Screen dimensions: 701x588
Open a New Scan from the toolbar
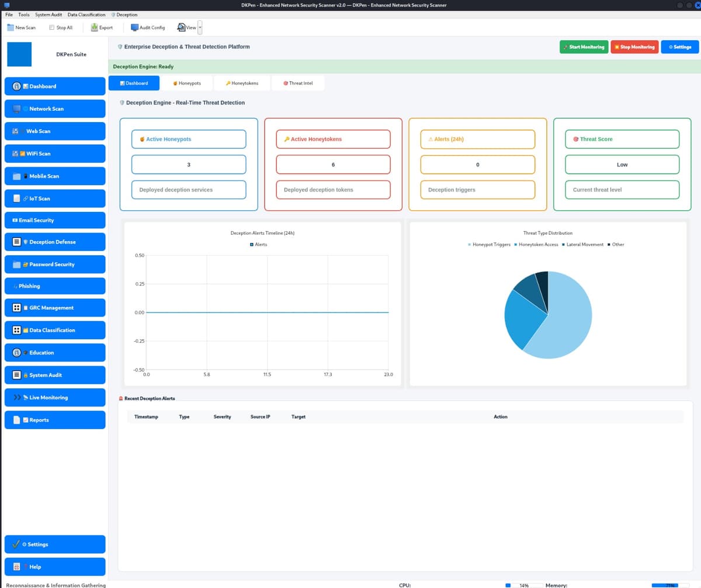[x=21, y=27]
